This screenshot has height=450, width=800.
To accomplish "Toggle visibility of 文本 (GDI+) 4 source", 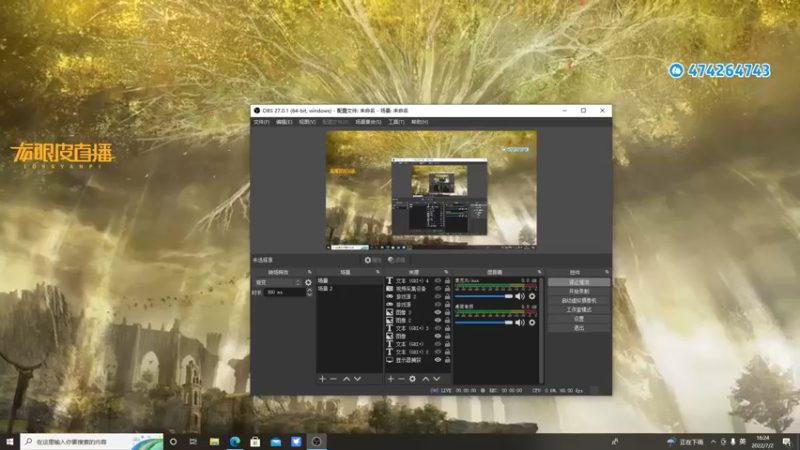I will tap(438, 281).
